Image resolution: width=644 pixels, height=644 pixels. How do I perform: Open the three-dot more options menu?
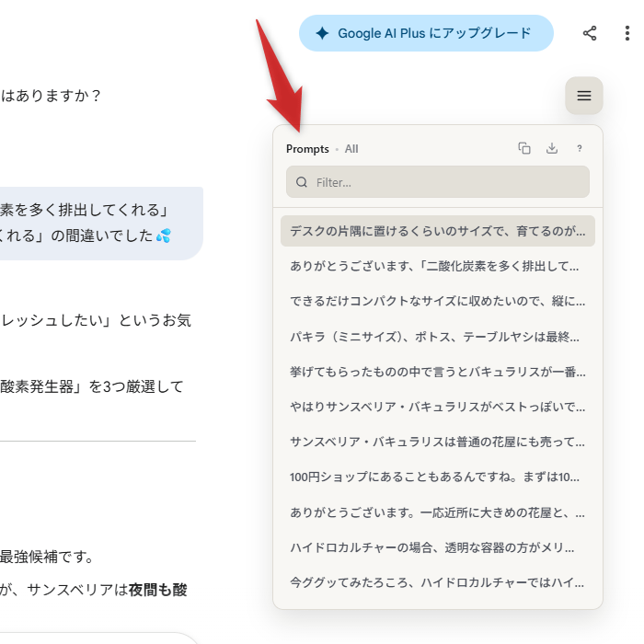(x=627, y=33)
